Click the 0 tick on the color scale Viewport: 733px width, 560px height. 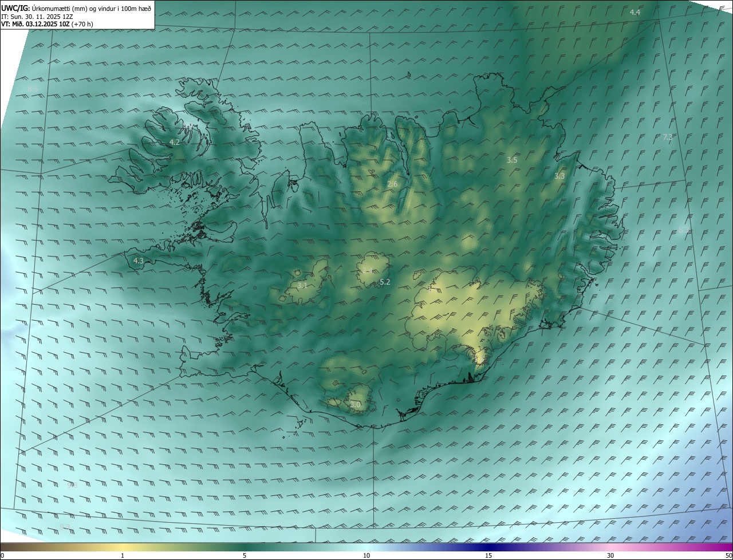coord(2,555)
